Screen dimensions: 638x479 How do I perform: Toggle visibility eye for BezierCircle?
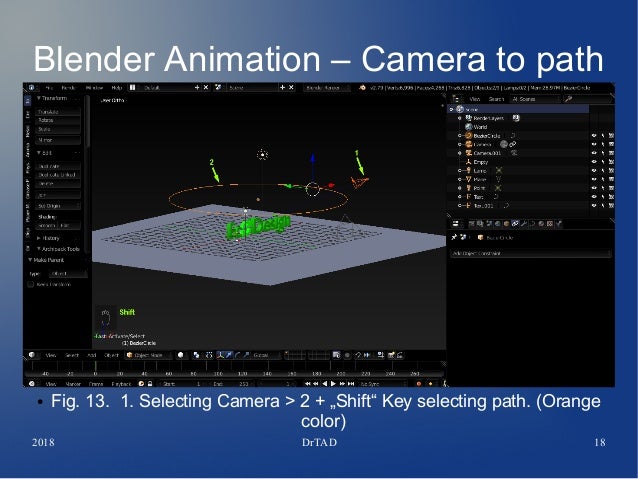click(594, 136)
